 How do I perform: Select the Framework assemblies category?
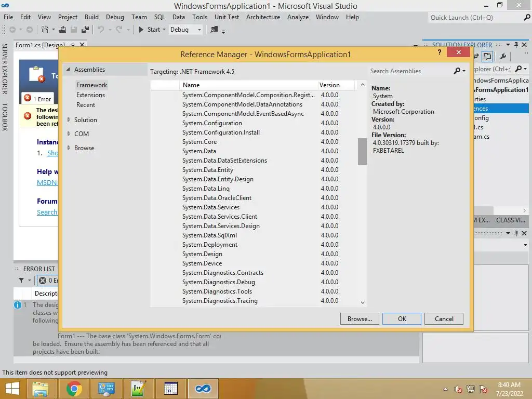(91, 85)
